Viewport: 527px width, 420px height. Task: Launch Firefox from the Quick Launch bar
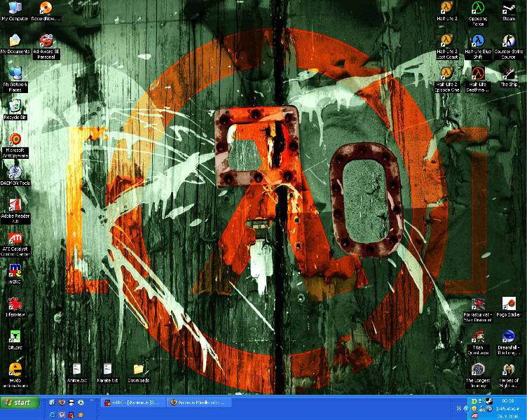(x=62, y=402)
